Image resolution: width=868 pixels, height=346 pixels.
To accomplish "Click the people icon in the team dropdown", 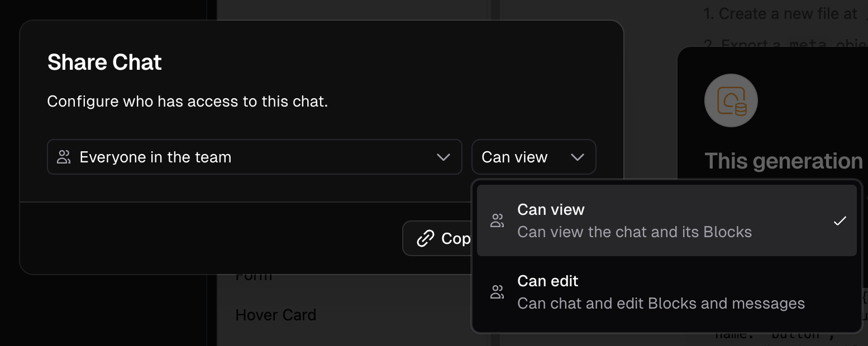I will click(x=64, y=157).
